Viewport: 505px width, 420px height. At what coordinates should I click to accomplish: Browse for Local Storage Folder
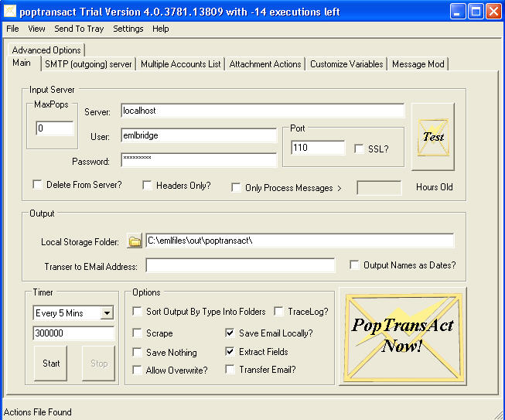pyautogui.click(x=135, y=241)
